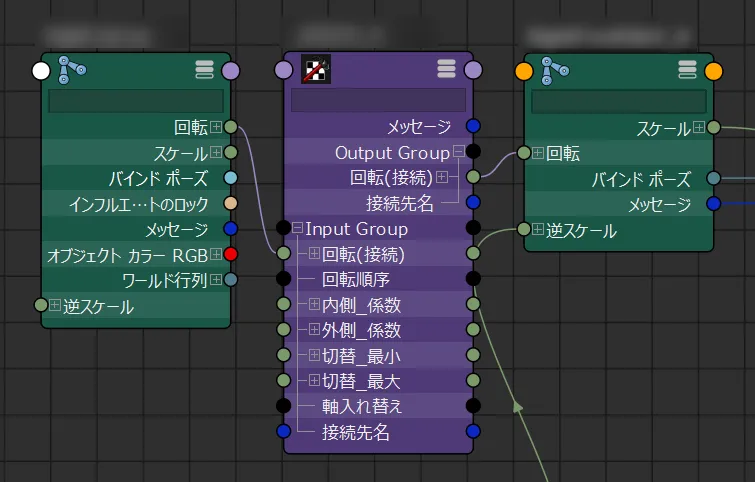Screen dimensions: 755x482
Task: Toggle the view mode bars icon on the orange-port node
Action: [x=687, y=70]
